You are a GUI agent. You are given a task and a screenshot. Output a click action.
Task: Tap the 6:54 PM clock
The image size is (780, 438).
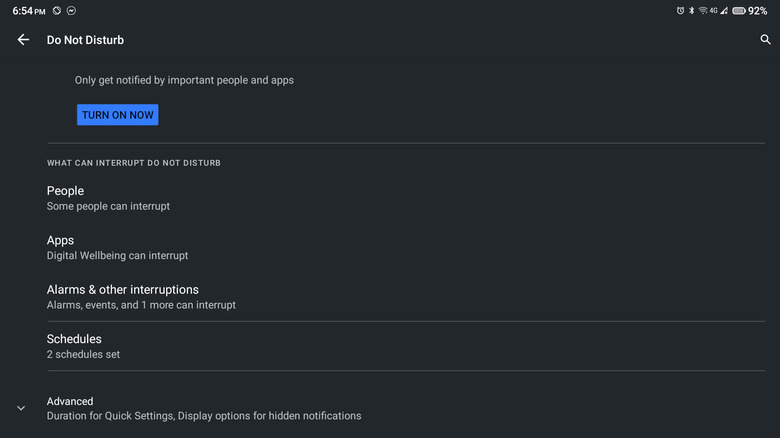click(x=29, y=11)
